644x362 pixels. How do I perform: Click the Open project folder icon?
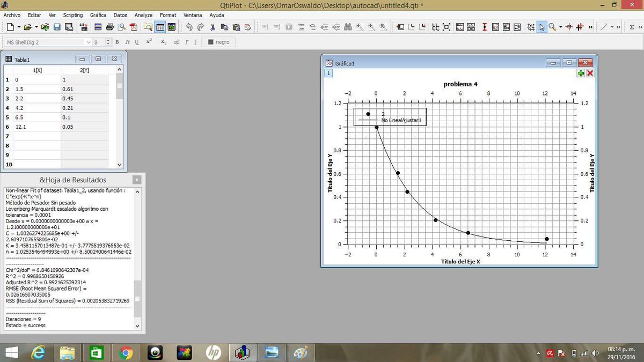click(x=27, y=27)
